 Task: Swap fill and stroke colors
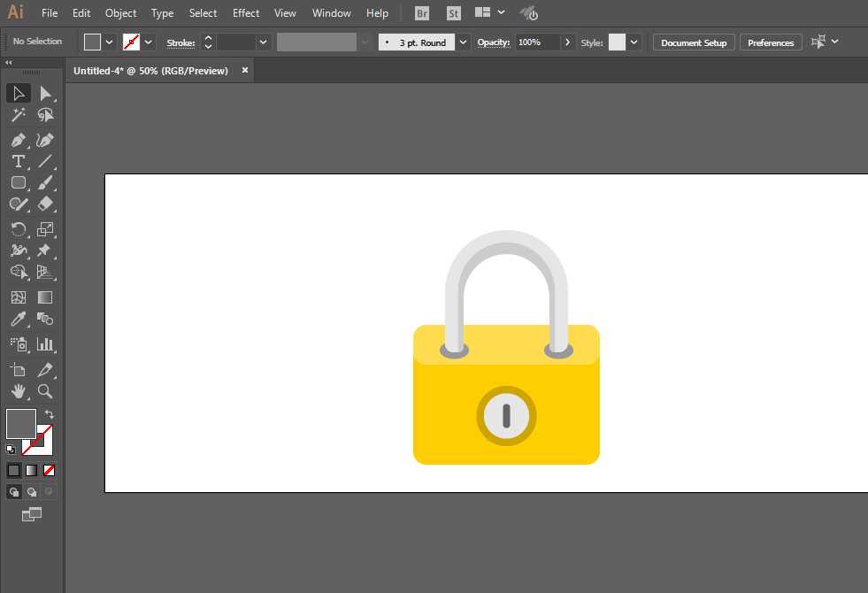pos(50,414)
